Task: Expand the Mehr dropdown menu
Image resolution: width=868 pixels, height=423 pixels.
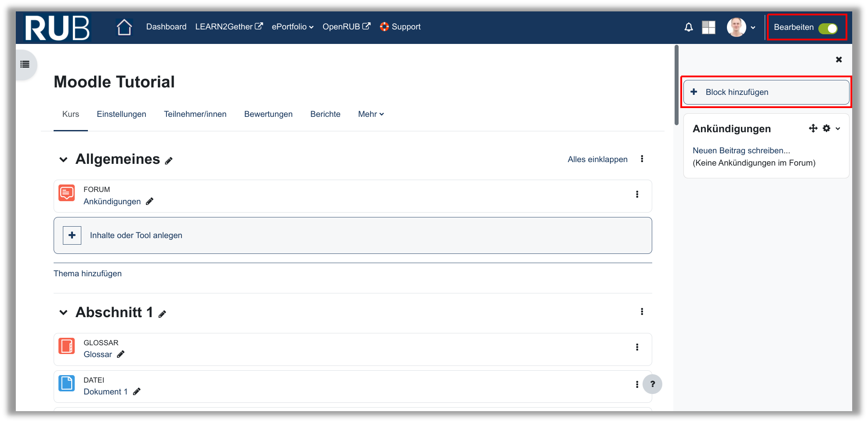Action: click(x=370, y=114)
